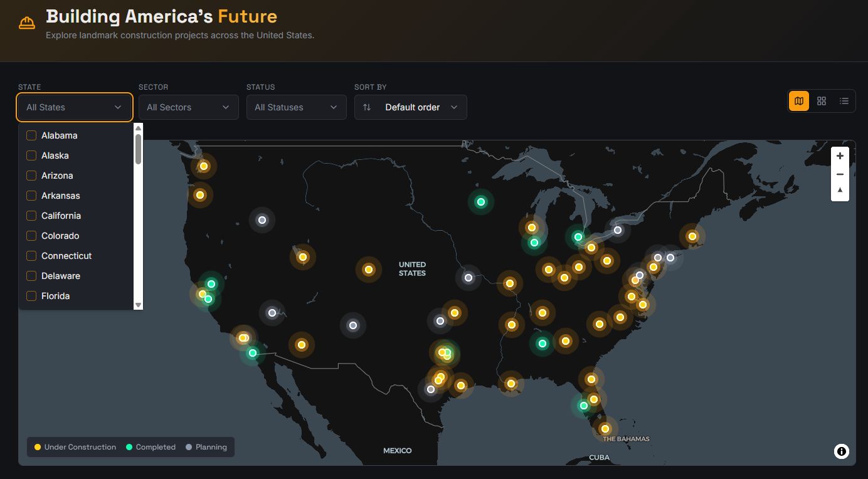868x479 pixels.
Task: Select Arizona from state list
Action: [57, 176]
